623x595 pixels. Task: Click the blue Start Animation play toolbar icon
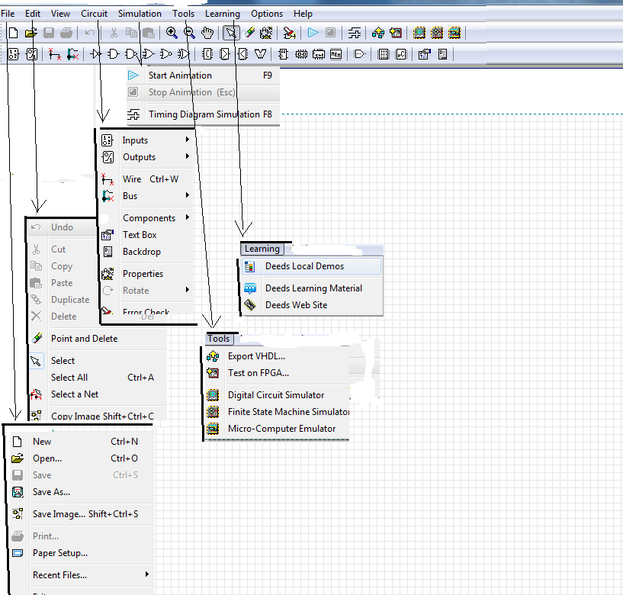313,33
